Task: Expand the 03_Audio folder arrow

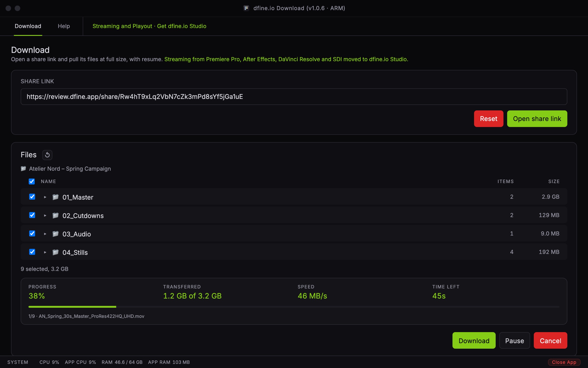Action: (45, 234)
